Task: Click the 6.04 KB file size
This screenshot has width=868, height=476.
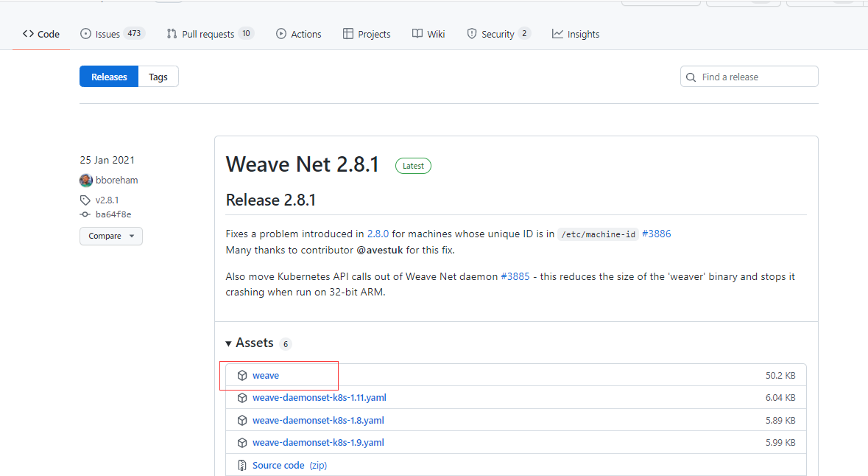Action: [780, 397]
